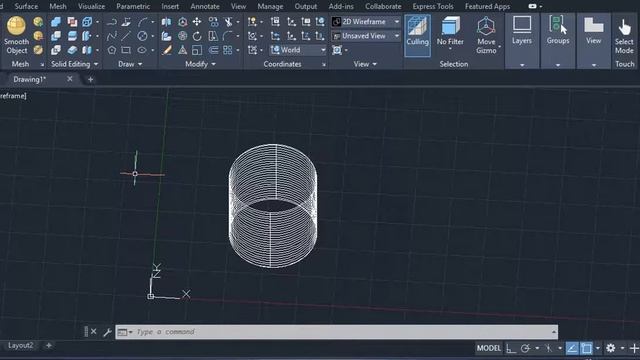Select the Spline draw tool
Image resolution: width=640 pixels, height=360 pixels.
(111, 36)
